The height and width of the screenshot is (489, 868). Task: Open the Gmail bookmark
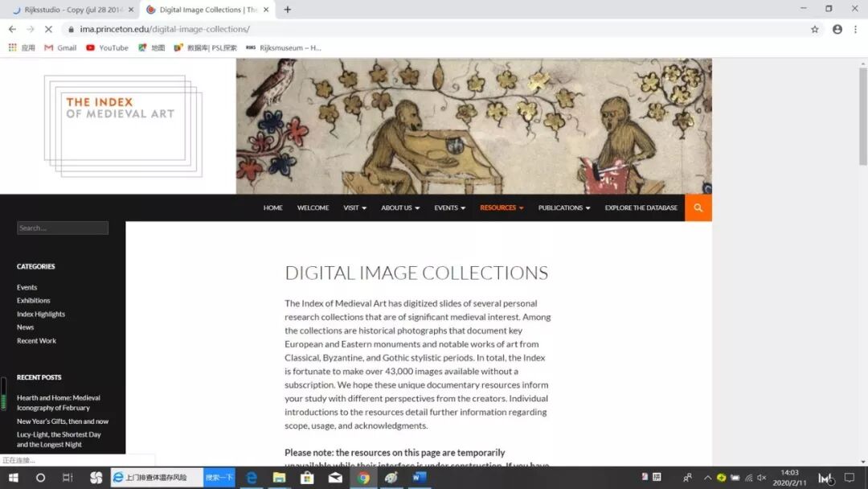[60, 47]
